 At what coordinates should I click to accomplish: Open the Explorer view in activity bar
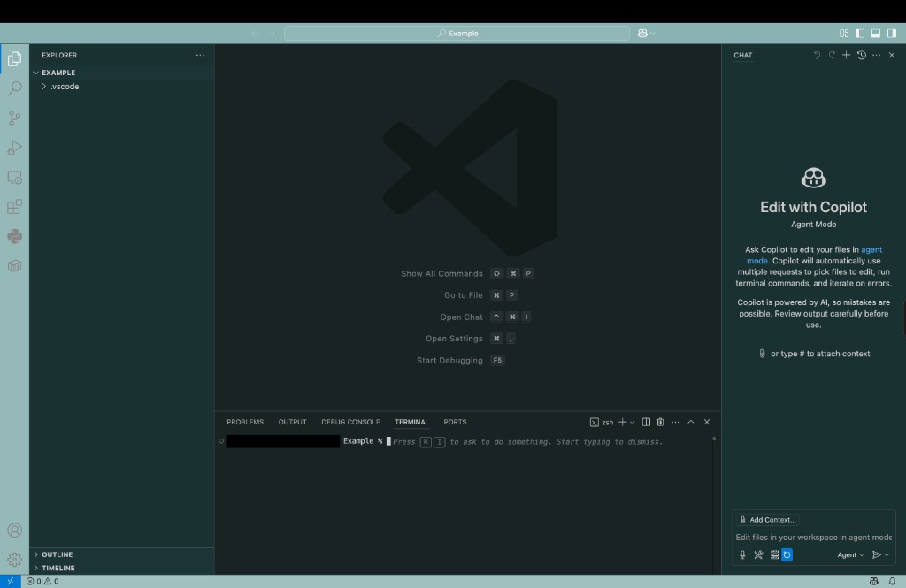14,59
